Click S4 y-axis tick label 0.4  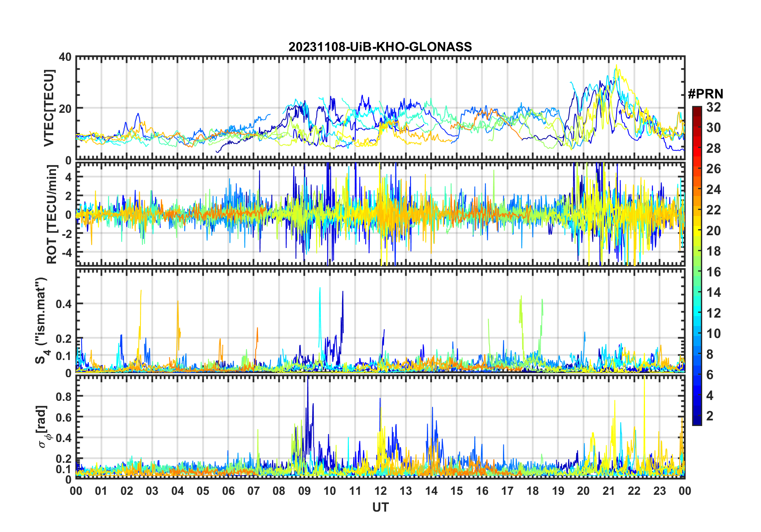[x=64, y=304]
